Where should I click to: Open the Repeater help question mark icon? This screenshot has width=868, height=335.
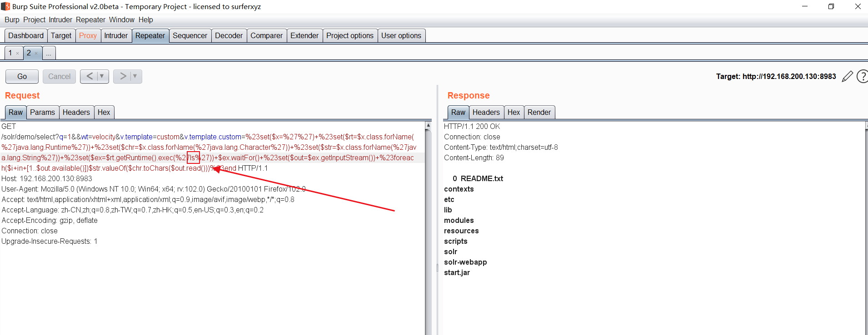click(862, 76)
